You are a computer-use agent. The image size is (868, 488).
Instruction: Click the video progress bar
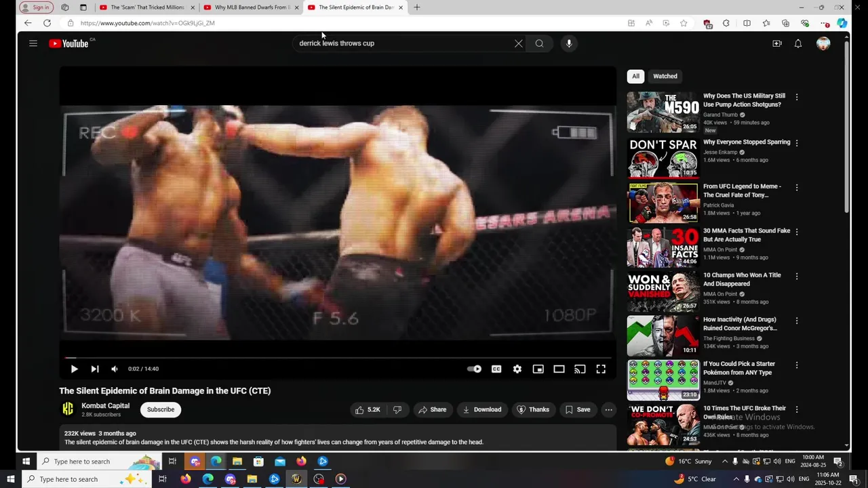pos(338,357)
